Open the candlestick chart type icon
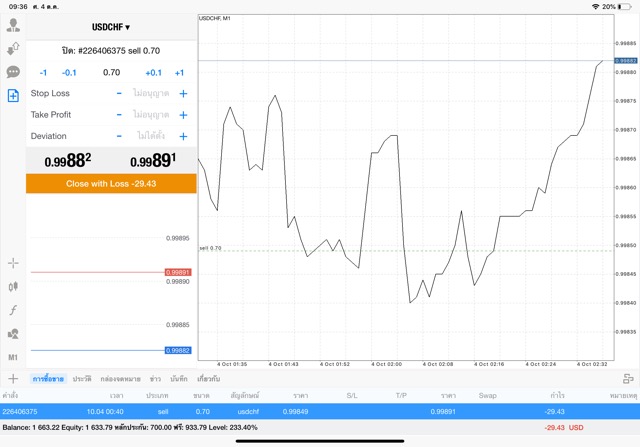Screen dimensions: 640x447 [x=13, y=287]
